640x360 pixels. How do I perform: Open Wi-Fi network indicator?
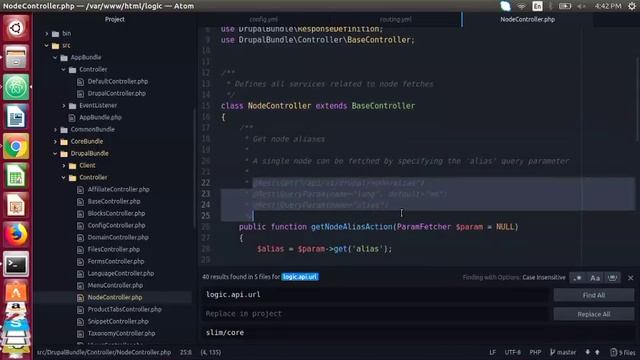click(521, 6)
